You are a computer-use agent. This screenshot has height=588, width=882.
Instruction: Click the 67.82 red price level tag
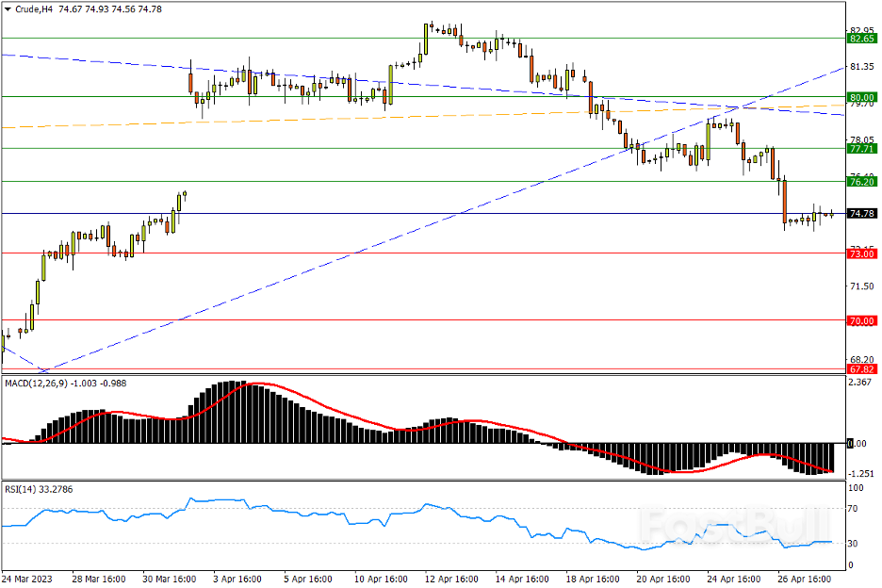[x=862, y=371]
